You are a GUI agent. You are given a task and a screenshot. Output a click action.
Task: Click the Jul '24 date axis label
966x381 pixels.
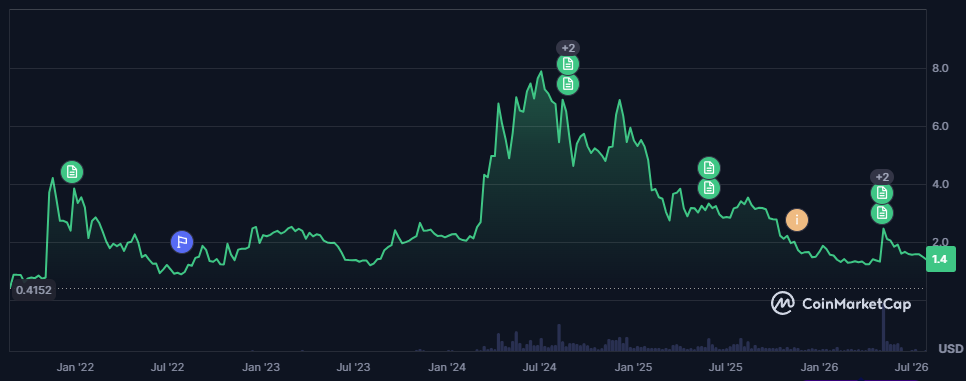pos(540,368)
